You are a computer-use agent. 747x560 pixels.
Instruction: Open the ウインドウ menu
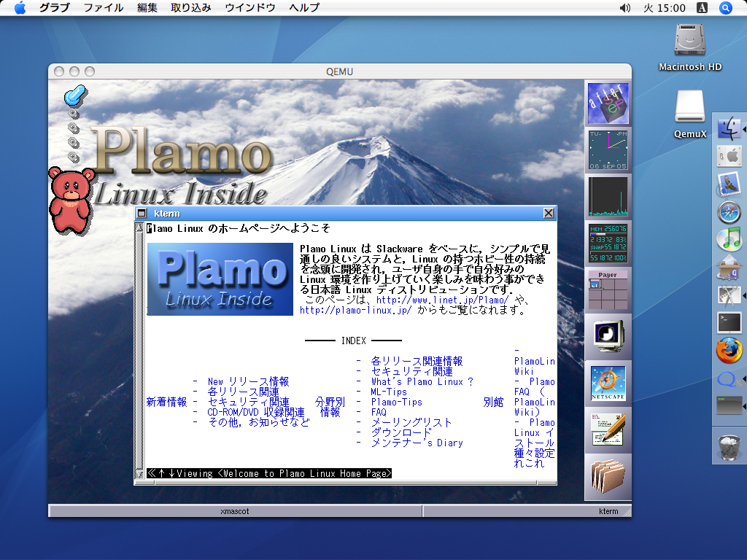(x=250, y=7)
